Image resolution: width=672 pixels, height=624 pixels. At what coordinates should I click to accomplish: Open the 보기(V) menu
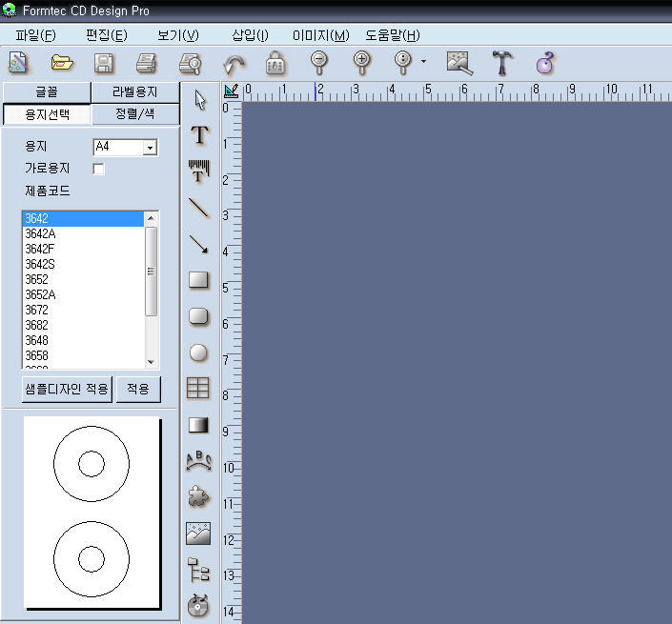[178, 35]
